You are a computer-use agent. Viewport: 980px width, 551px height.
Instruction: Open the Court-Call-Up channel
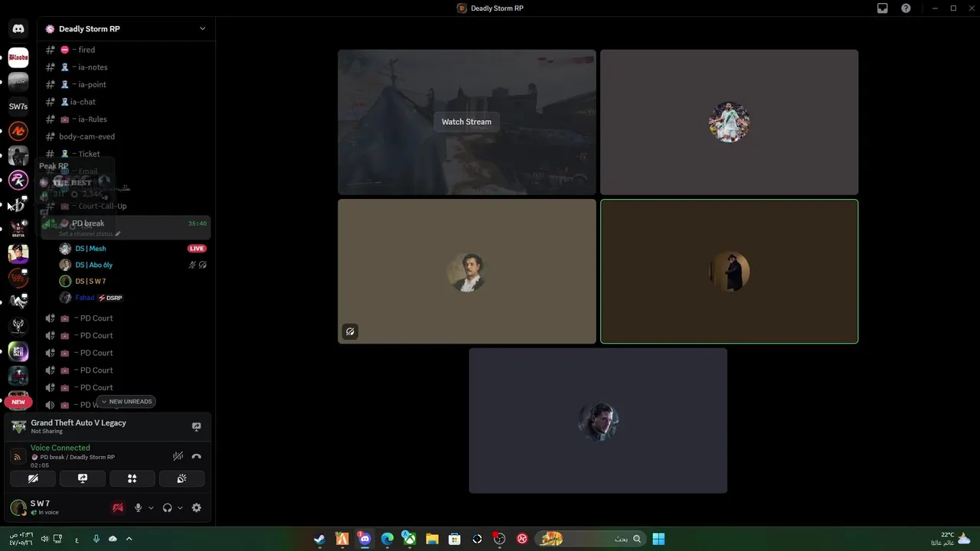click(126, 206)
